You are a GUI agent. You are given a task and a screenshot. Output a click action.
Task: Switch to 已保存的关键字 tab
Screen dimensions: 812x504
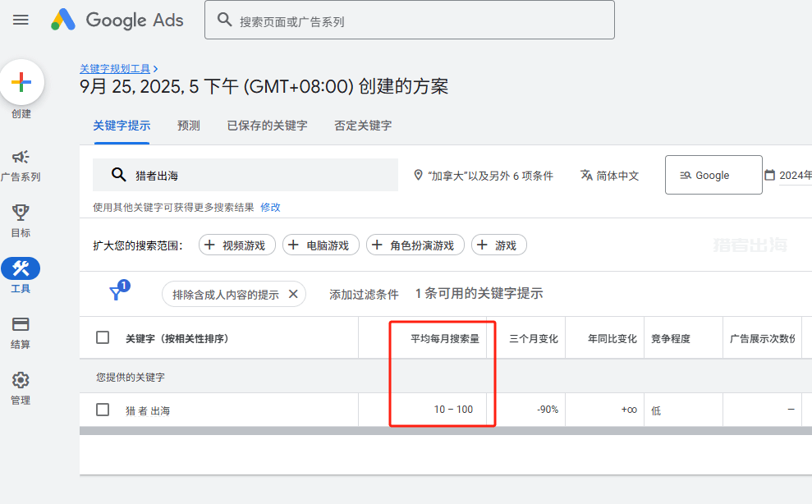click(267, 126)
